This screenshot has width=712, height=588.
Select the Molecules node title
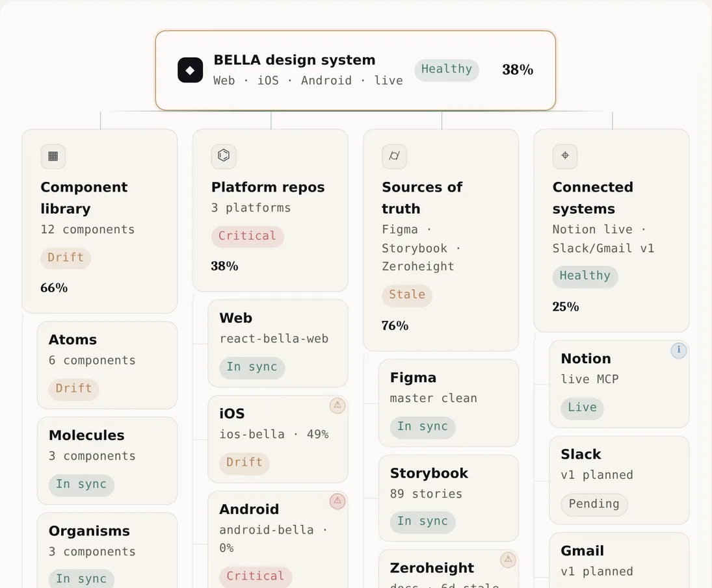click(86, 435)
